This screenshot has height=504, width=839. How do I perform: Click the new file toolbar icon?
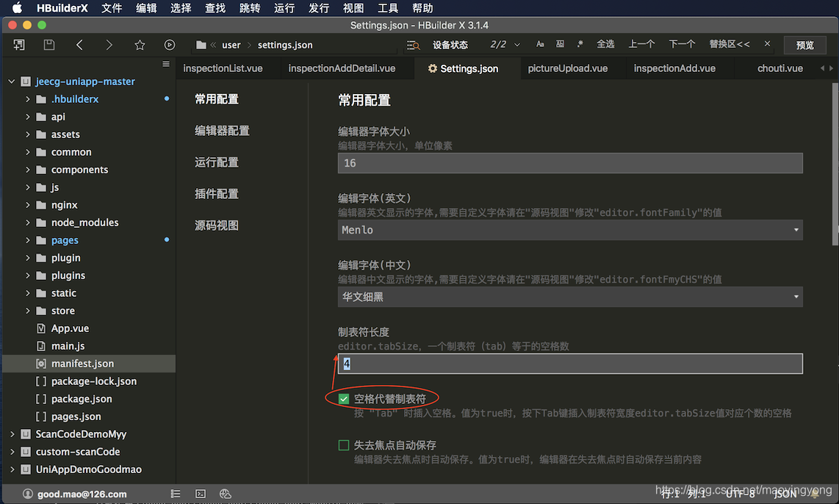pyautogui.click(x=18, y=45)
